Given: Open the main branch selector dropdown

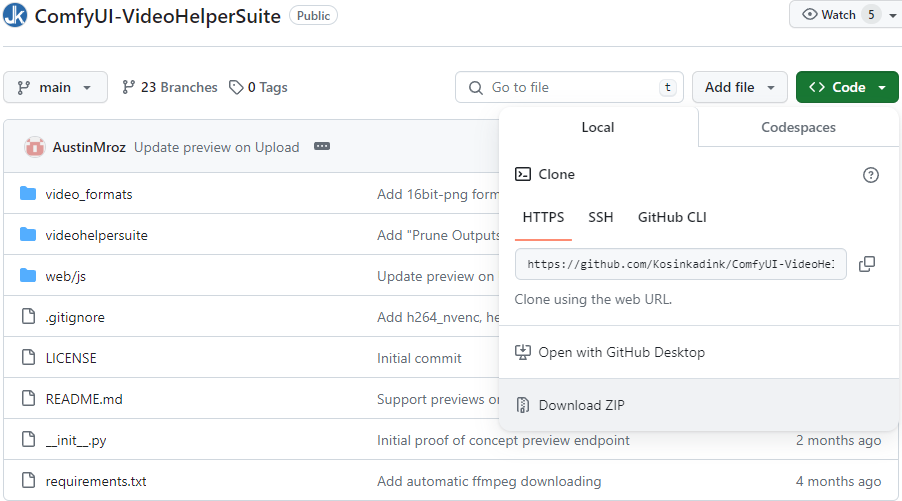Looking at the screenshot, I should [x=55, y=87].
